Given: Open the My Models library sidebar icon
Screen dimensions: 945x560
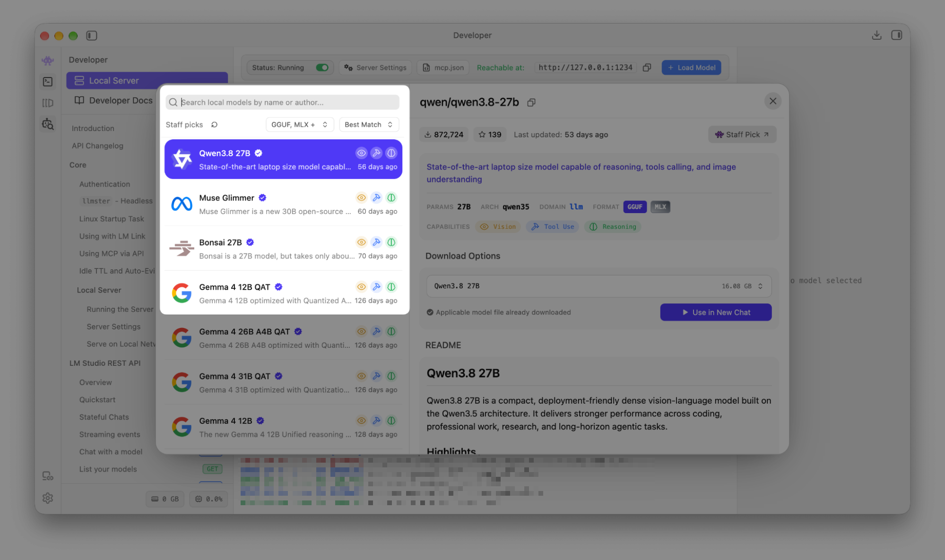Looking at the screenshot, I should tap(48, 103).
